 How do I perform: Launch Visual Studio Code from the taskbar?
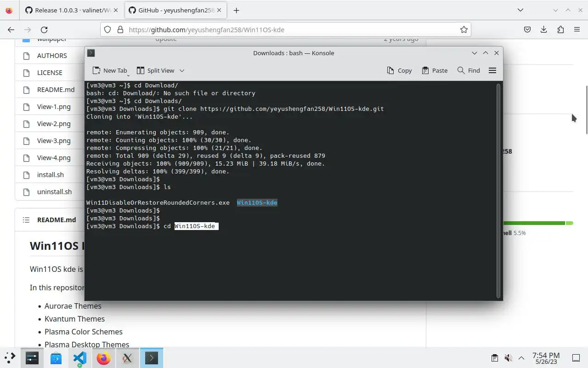80,358
